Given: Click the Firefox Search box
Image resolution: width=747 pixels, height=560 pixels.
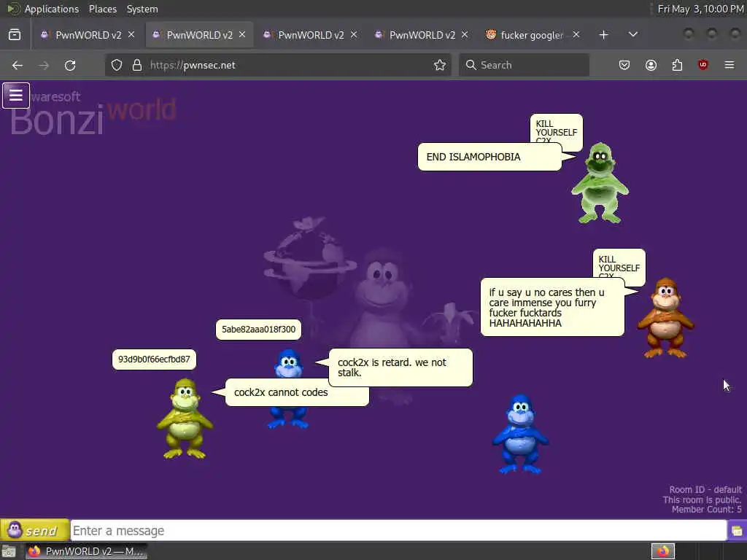Looking at the screenshot, I should (x=524, y=65).
